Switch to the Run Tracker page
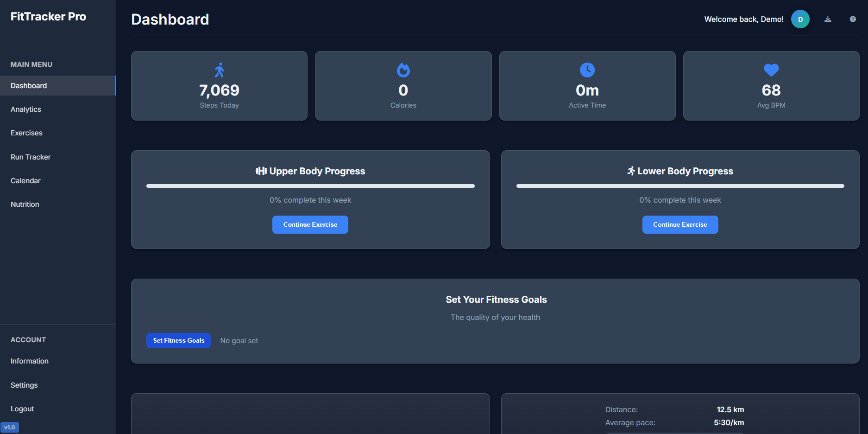868x434 pixels. tap(31, 157)
